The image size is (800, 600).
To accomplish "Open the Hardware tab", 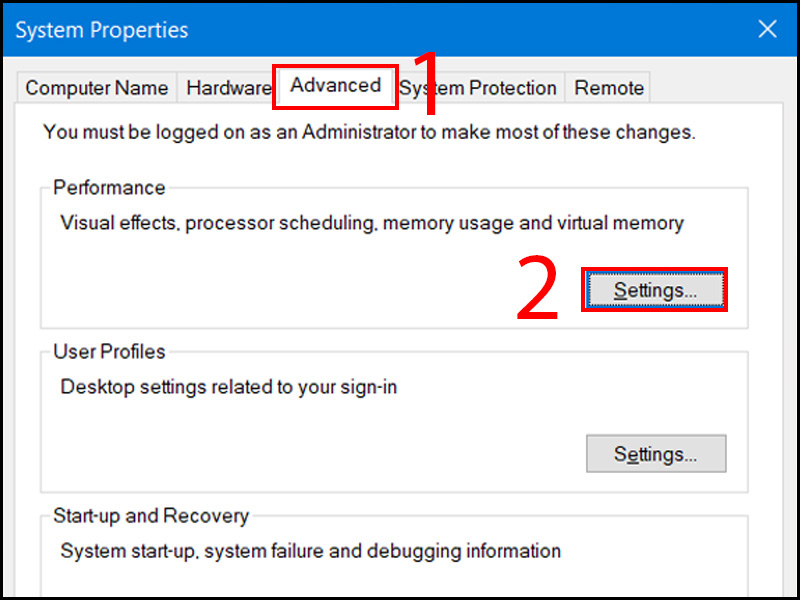I will [228, 88].
